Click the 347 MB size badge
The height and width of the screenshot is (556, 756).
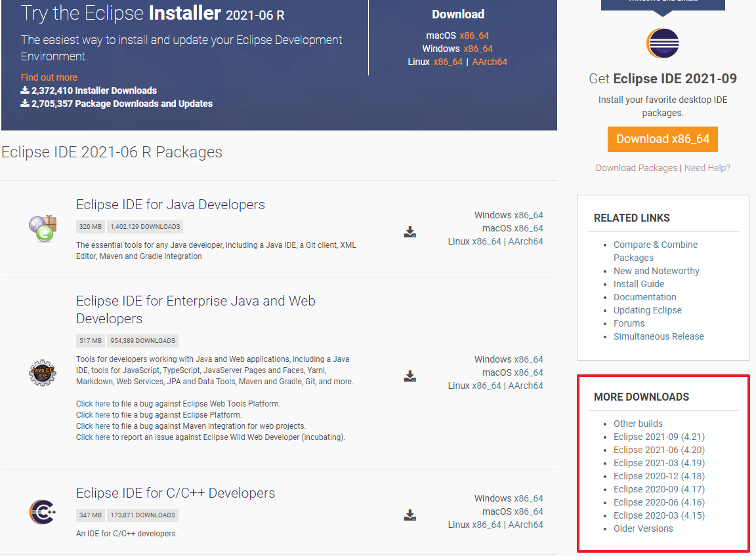click(90, 515)
